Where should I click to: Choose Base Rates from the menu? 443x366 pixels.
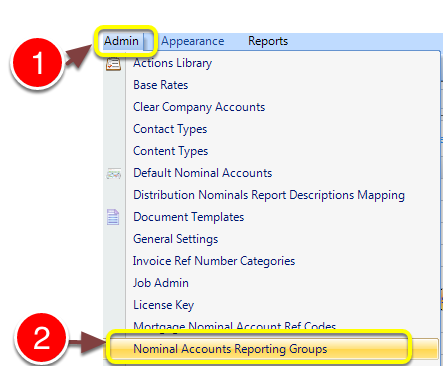pyautogui.click(x=161, y=85)
